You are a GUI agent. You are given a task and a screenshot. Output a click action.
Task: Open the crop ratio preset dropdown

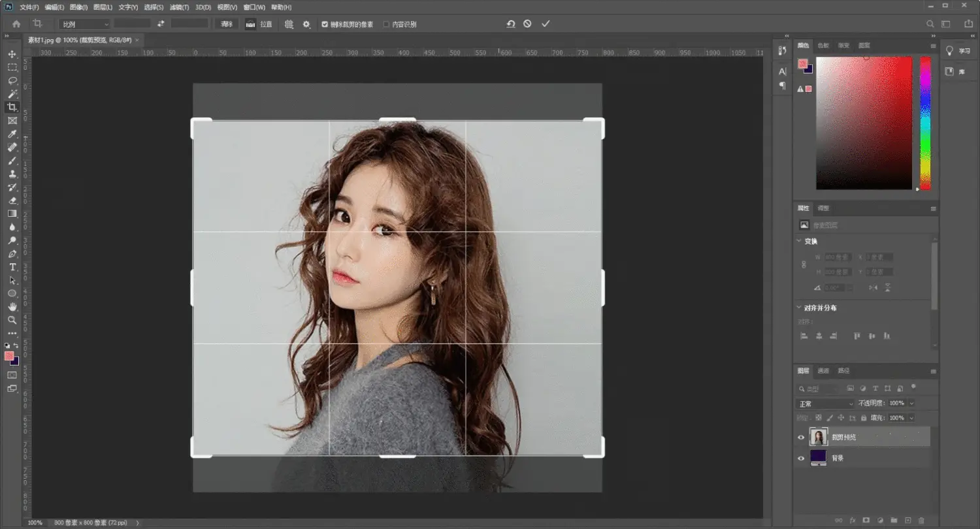tap(85, 24)
